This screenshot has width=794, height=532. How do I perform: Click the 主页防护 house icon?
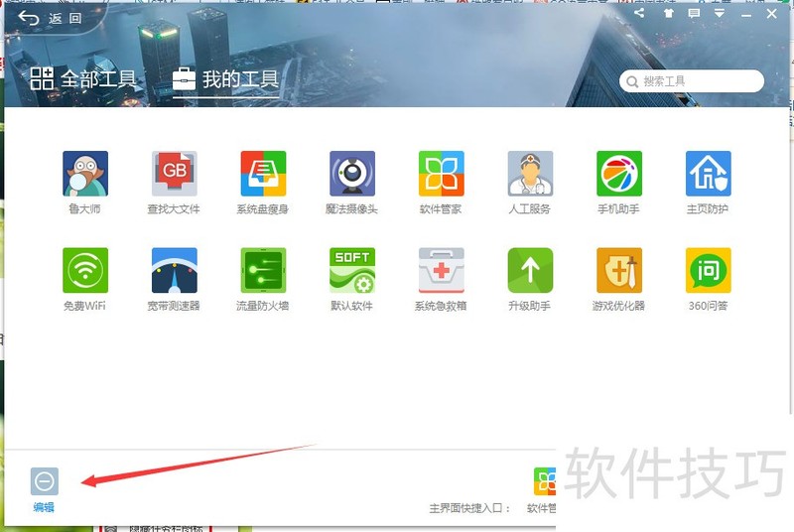[709, 174]
